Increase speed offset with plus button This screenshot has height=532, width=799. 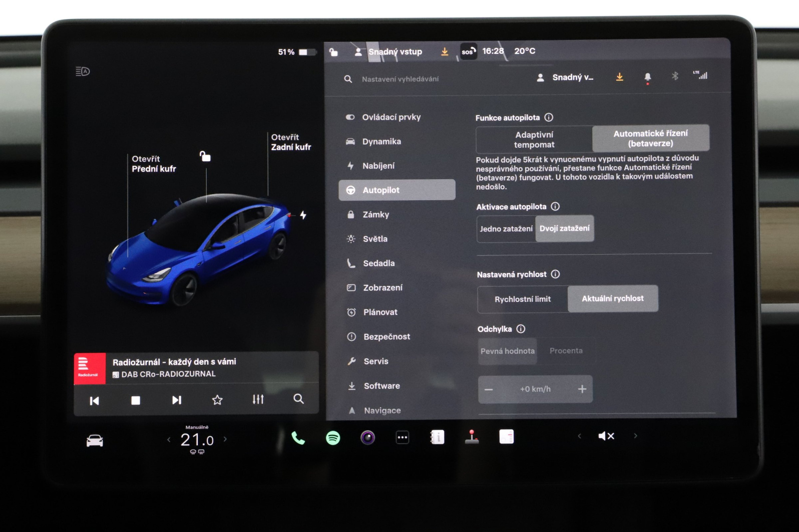(582, 389)
